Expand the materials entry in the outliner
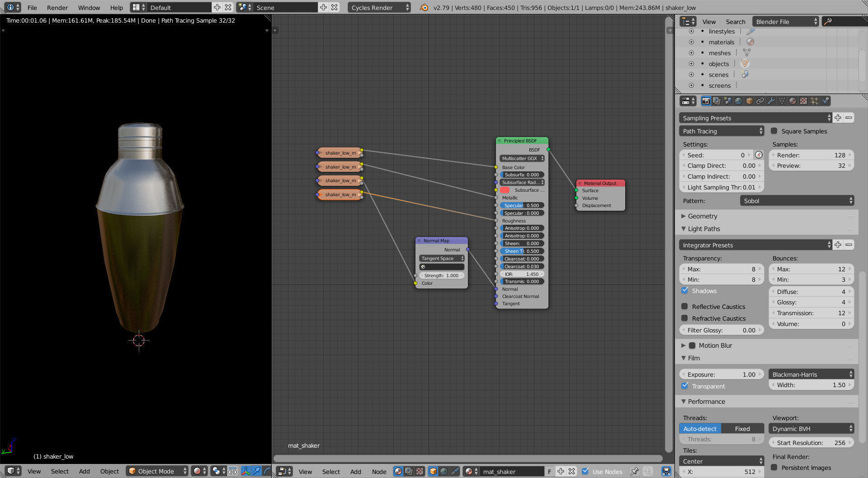868x478 pixels. point(691,42)
